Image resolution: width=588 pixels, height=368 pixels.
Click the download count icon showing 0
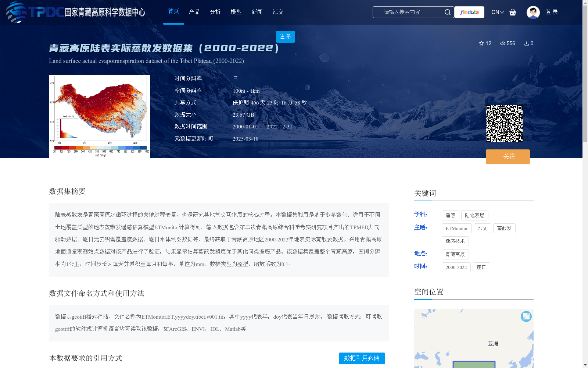coord(527,43)
